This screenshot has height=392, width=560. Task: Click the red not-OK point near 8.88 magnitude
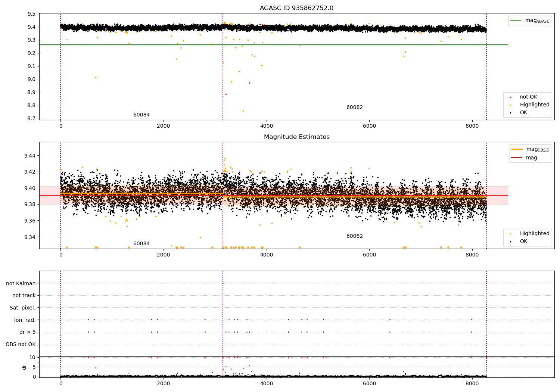[x=226, y=94]
